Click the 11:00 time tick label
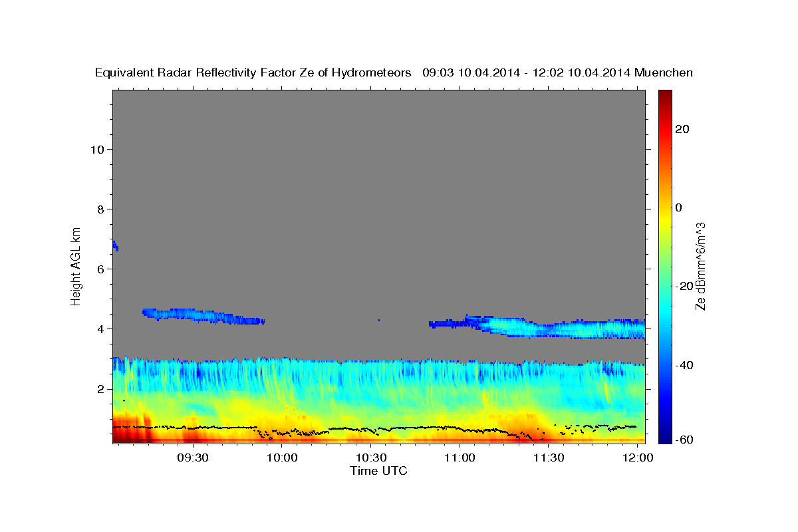 click(x=459, y=458)
